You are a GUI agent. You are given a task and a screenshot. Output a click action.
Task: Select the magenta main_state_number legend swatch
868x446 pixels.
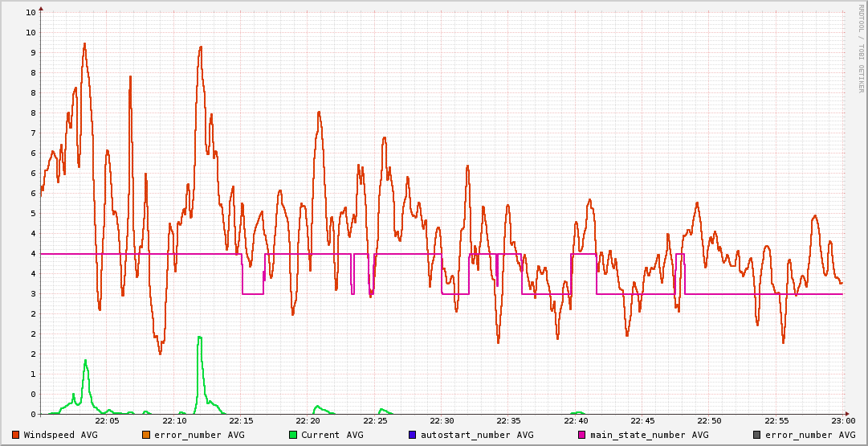[x=581, y=435]
